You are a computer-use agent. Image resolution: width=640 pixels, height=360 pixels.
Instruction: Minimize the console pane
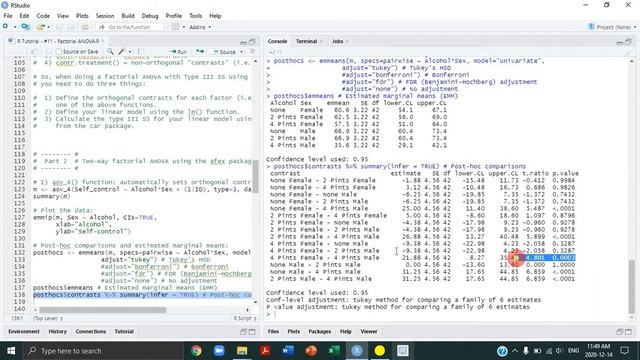(620, 42)
